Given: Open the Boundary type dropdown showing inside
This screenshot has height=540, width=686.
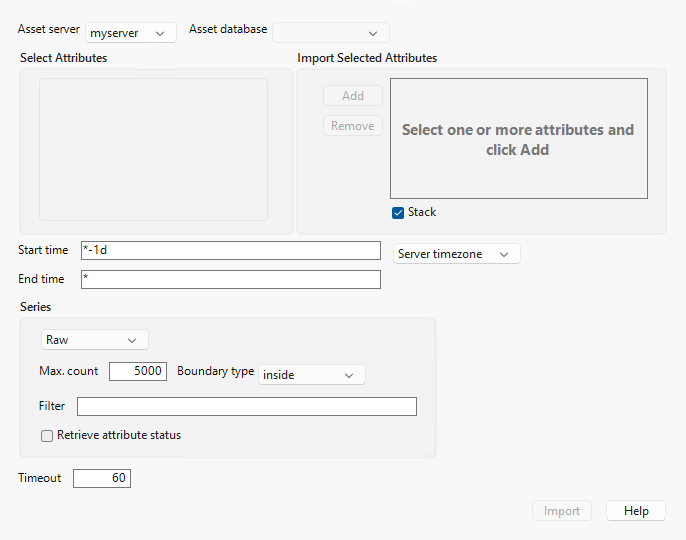Looking at the screenshot, I should point(312,375).
